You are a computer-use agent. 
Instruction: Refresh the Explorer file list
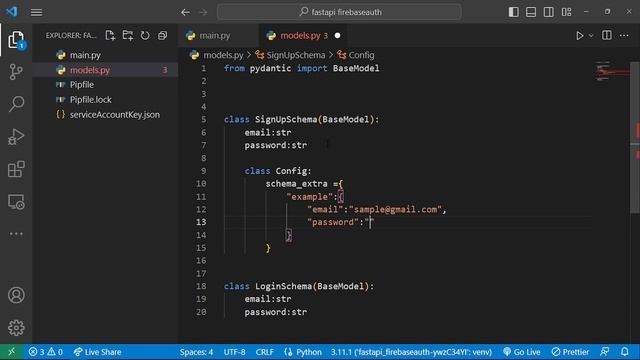point(145,36)
